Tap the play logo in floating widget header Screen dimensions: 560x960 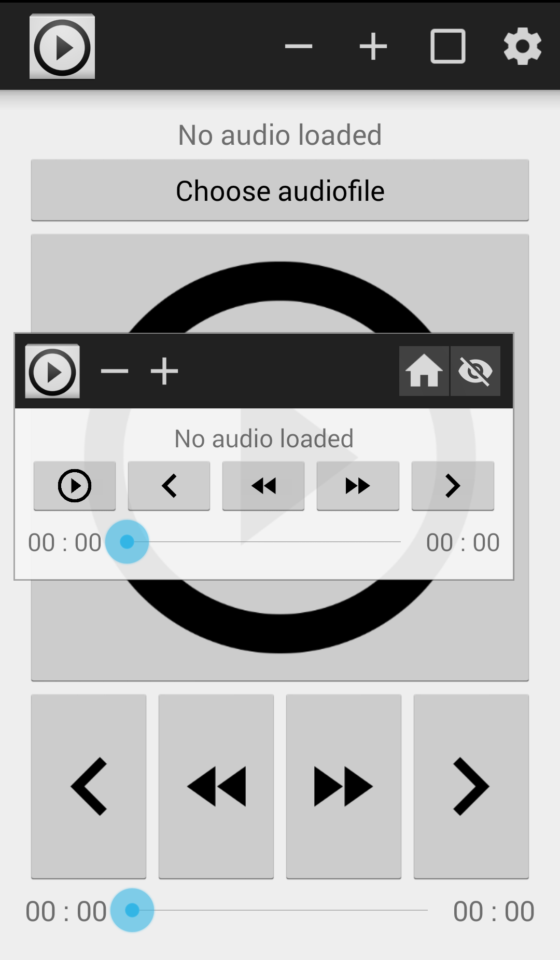pyautogui.click(x=52, y=371)
